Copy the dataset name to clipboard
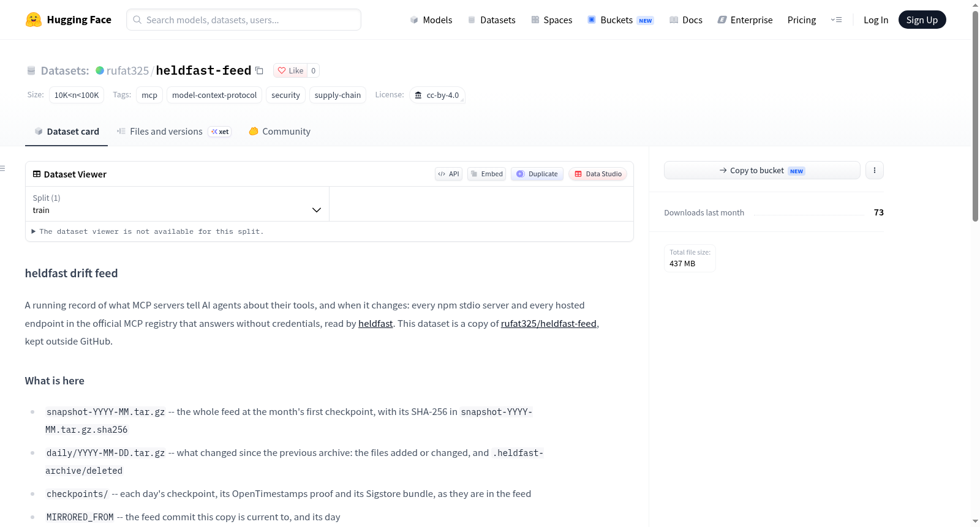Screen dimensions: 980x527 click(259, 70)
